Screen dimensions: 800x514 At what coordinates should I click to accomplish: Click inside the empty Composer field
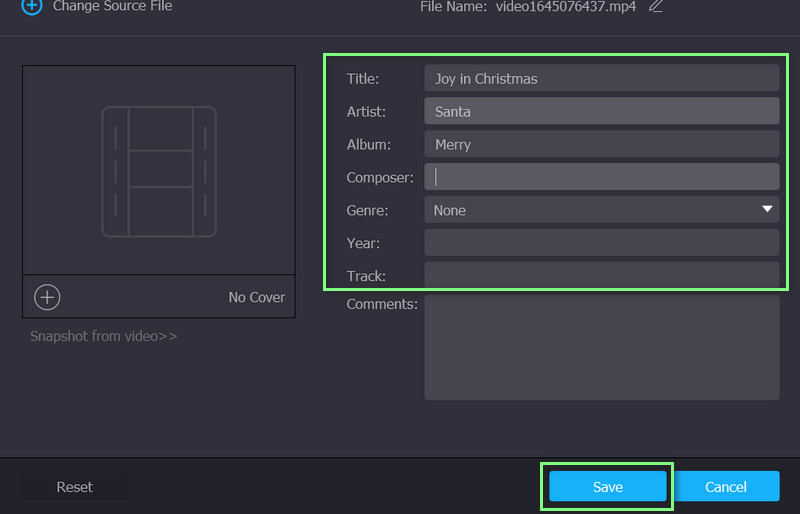coord(600,177)
